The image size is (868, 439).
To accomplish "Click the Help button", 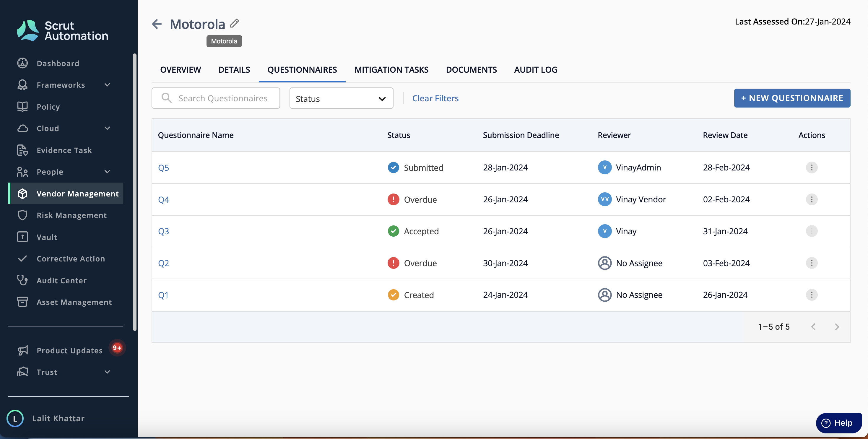I will coord(838,423).
